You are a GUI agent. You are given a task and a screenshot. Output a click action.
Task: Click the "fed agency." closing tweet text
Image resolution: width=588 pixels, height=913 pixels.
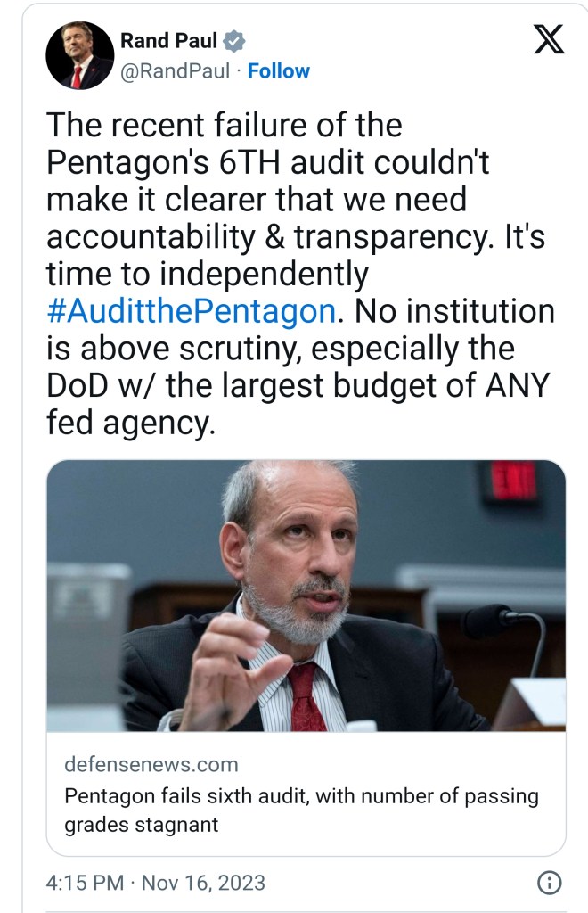[x=131, y=424]
